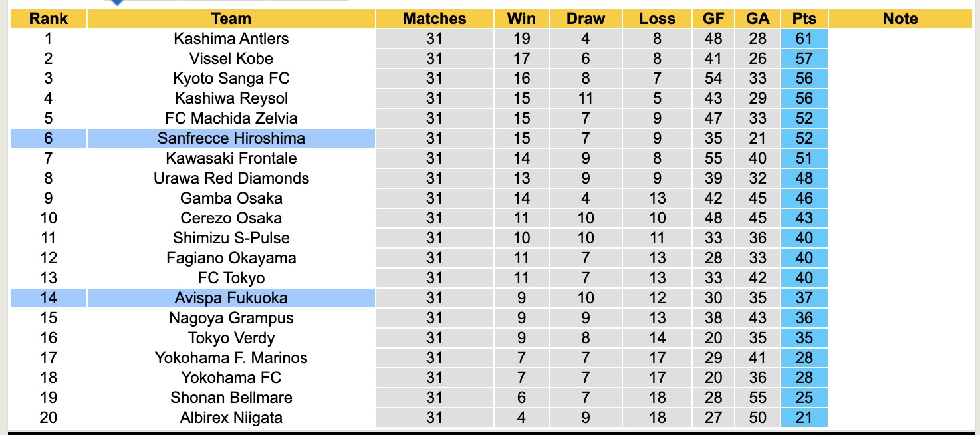Select Kawasaki Frontale in the table
This screenshot has width=980, height=435.
pos(231,158)
